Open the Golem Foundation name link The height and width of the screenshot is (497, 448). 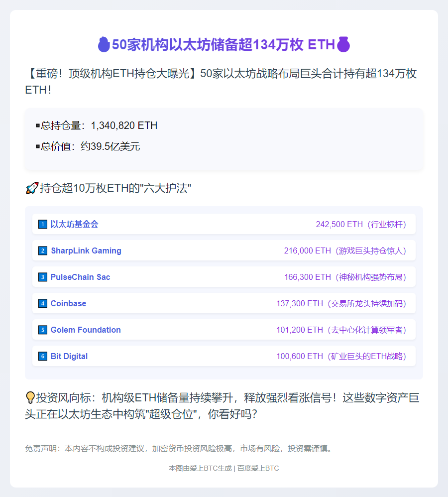[x=86, y=330]
